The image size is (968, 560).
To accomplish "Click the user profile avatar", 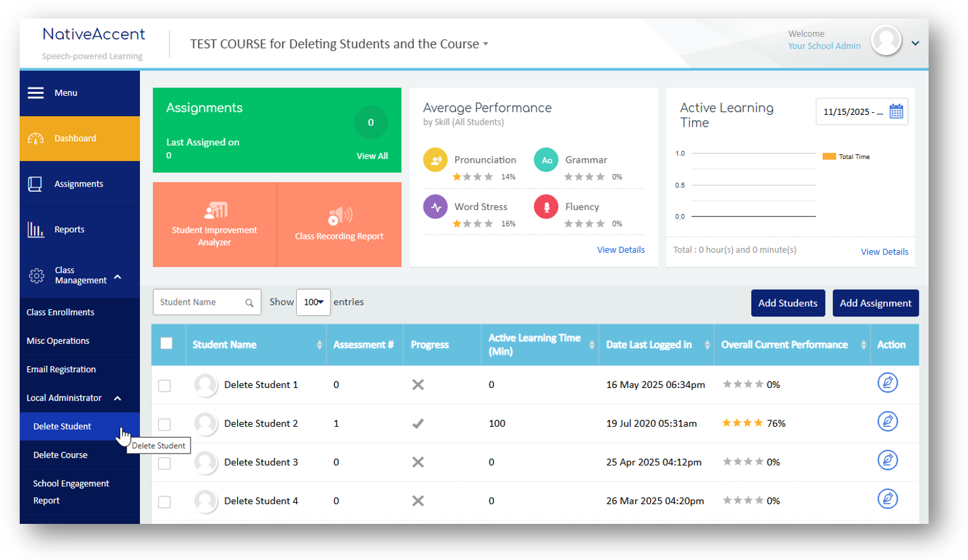I will pos(886,41).
